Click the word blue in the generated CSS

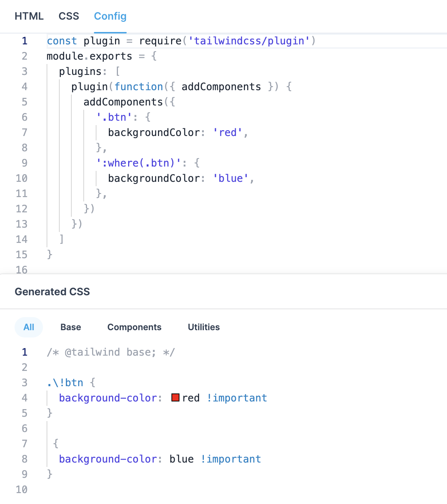coord(182,459)
